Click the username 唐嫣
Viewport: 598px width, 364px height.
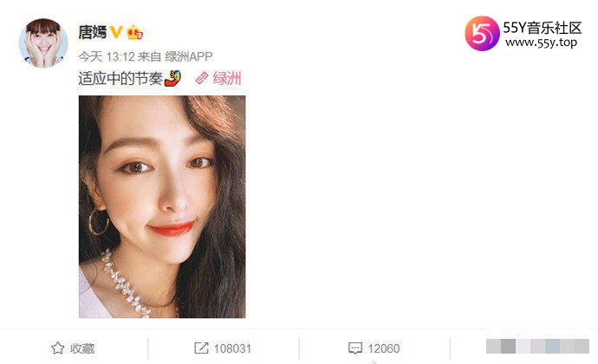(92, 32)
